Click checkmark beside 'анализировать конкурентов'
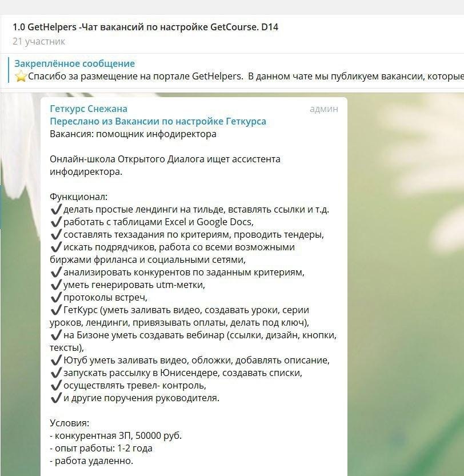Viewport: 464px width, 476px height. point(56,272)
